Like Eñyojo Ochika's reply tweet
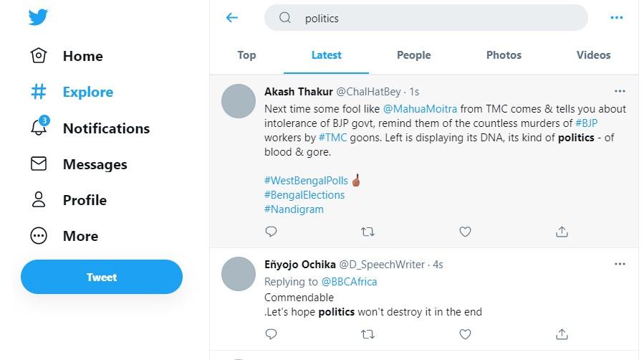This screenshot has width=644, height=360. coord(465,334)
